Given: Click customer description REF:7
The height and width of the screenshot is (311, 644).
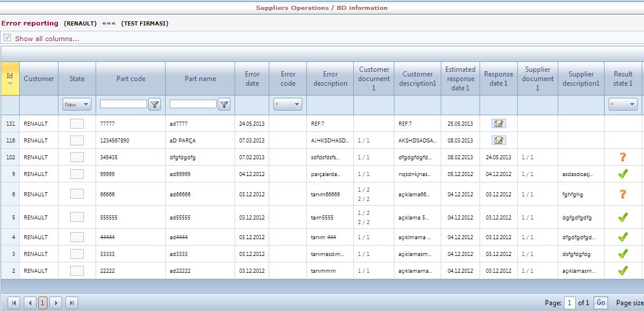Looking at the screenshot, I should tap(405, 124).
